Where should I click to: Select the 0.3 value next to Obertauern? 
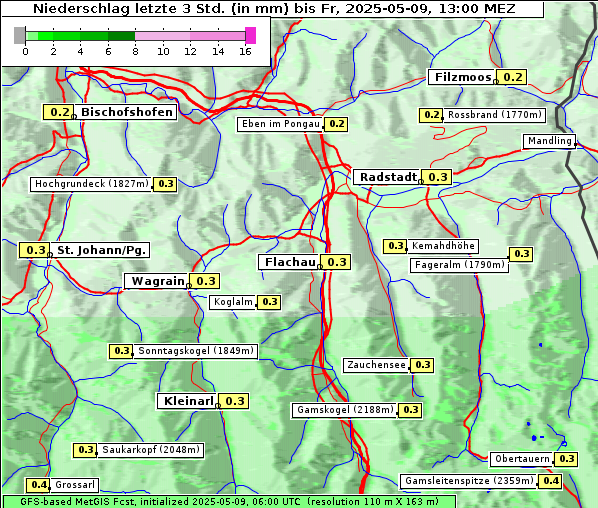coord(566,459)
